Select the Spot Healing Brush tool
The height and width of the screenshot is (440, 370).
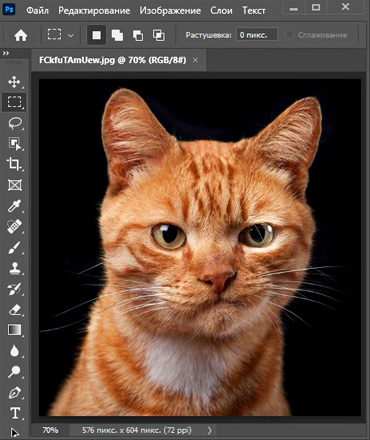click(x=14, y=227)
